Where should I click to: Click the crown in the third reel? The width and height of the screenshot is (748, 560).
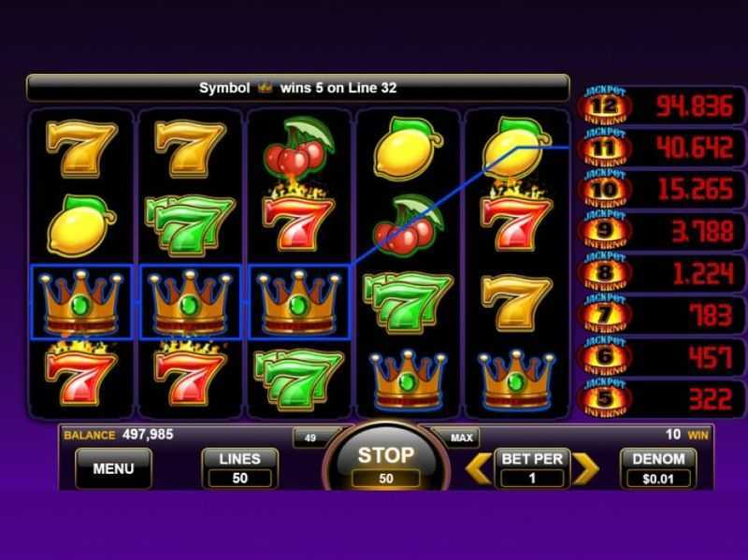(298, 302)
